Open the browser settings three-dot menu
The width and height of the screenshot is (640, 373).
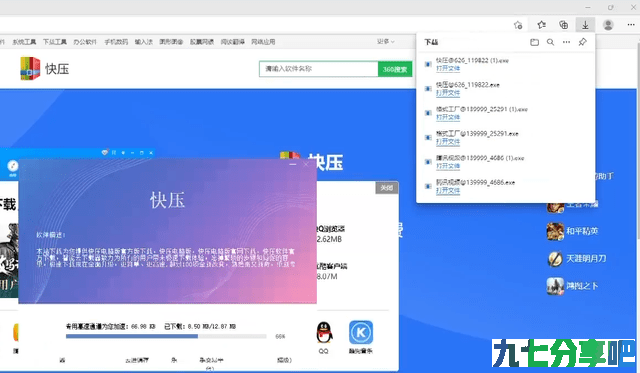pos(631,25)
